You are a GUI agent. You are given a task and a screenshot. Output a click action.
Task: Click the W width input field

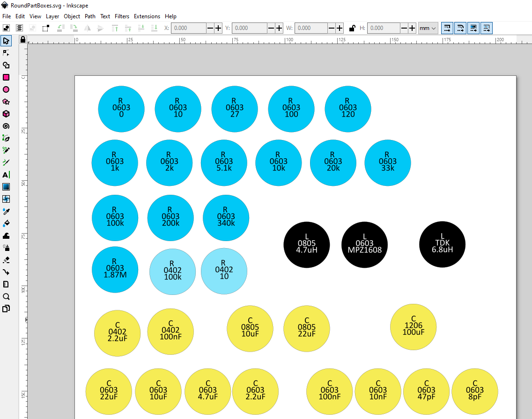310,28
